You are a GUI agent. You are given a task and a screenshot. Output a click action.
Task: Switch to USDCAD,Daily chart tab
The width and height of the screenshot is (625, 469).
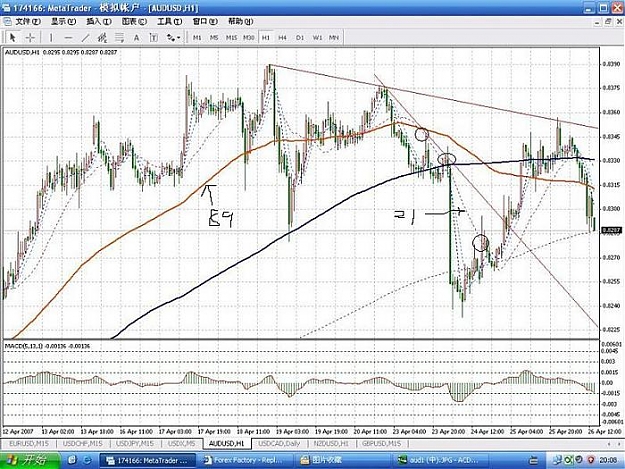[x=279, y=443]
